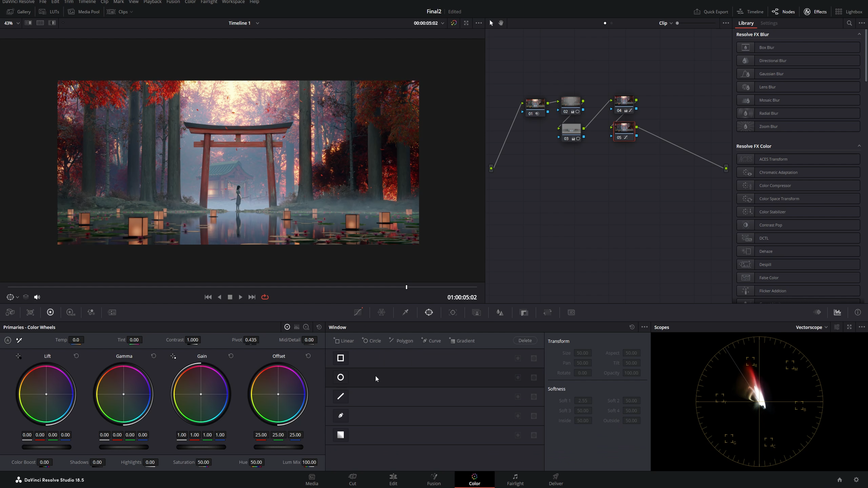
Task: Open the 3D stereo palette
Action: 571,312
